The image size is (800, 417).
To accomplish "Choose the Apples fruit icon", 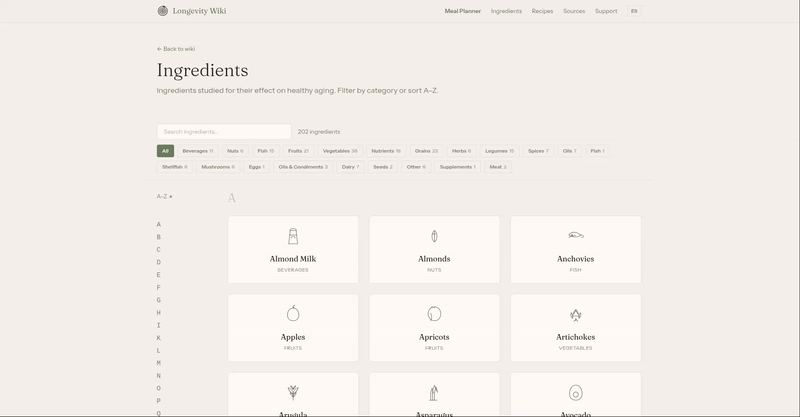I will click(x=293, y=313).
